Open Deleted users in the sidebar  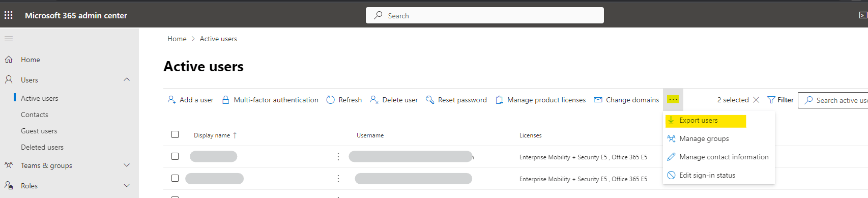point(42,147)
